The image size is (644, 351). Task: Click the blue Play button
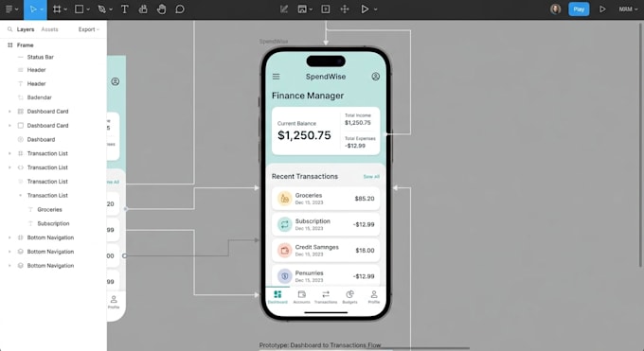pyautogui.click(x=579, y=9)
